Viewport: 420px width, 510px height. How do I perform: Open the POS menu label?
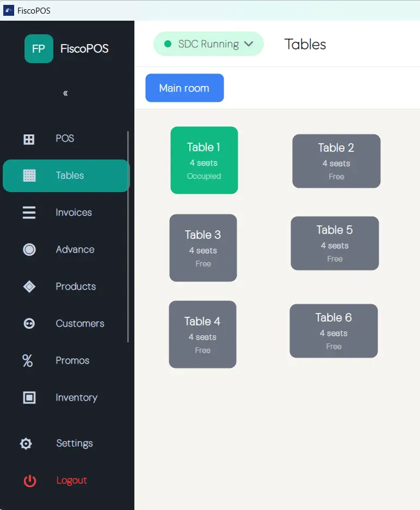pos(65,139)
